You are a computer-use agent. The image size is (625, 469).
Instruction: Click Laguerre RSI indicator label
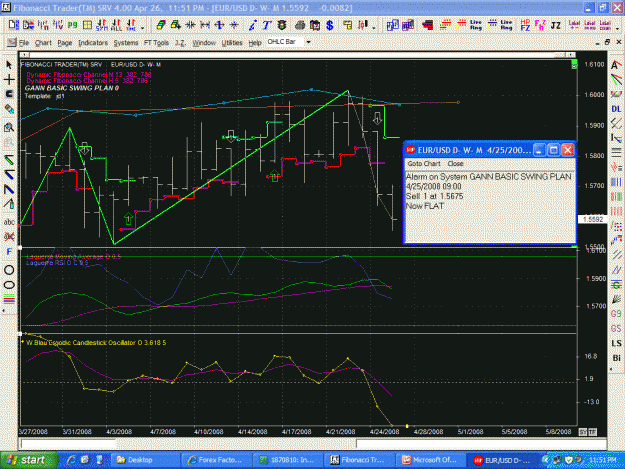[x=57, y=263]
